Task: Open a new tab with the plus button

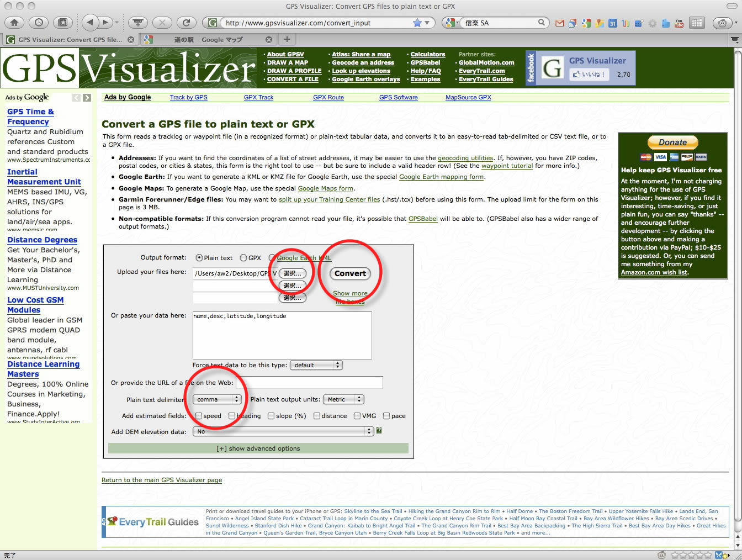Action: [287, 39]
